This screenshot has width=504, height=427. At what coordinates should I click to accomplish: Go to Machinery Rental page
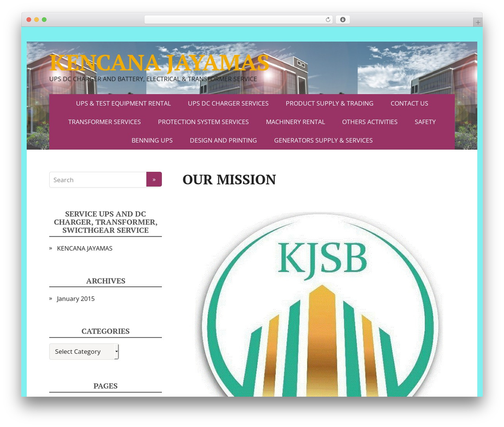coord(295,122)
